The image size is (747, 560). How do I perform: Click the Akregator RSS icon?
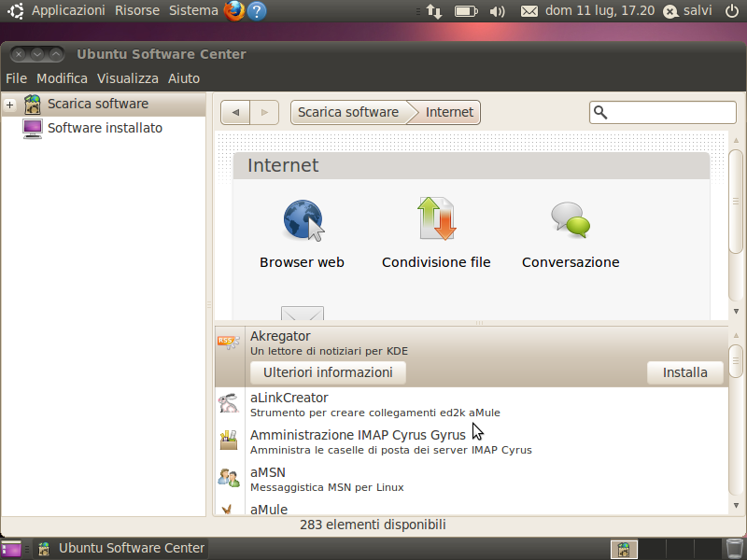point(229,342)
